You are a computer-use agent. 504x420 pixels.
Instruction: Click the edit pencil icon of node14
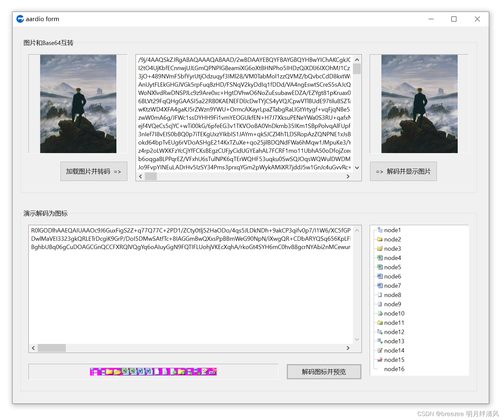[380, 350]
